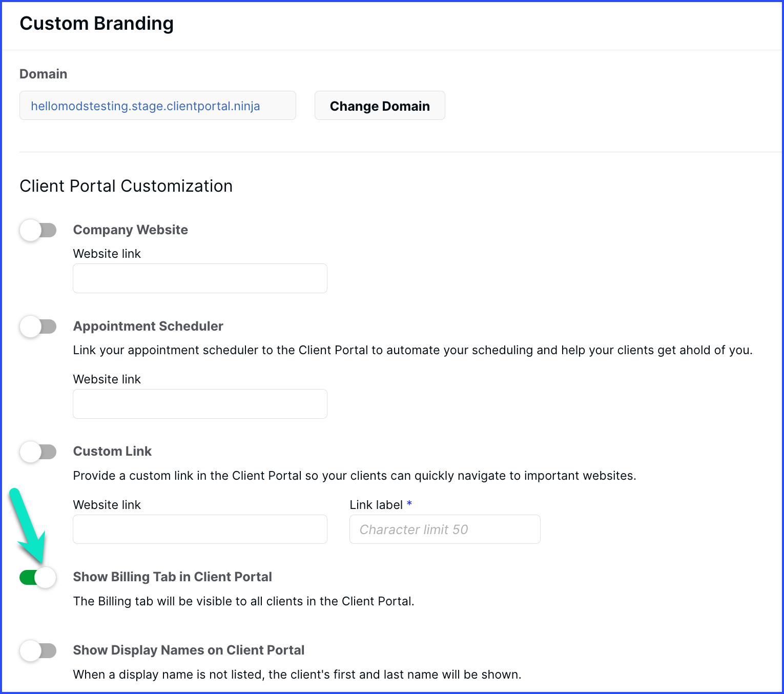Click the Appointment Scheduler website link field

click(x=200, y=404)
